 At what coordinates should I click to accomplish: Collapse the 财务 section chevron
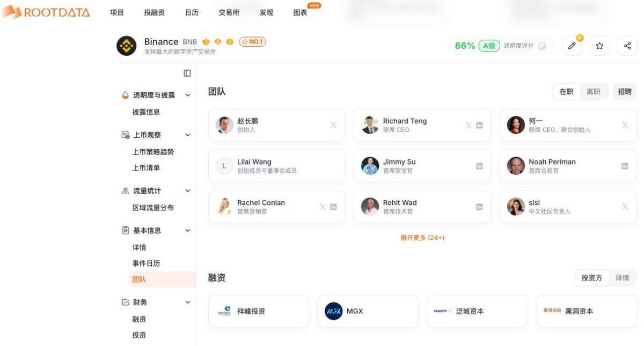(188, 302)
